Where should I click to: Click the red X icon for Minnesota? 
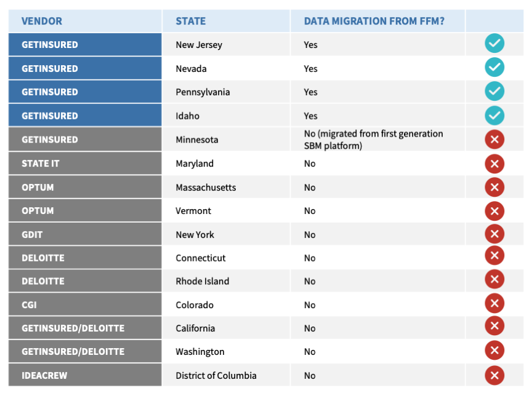tap(494, 139)
